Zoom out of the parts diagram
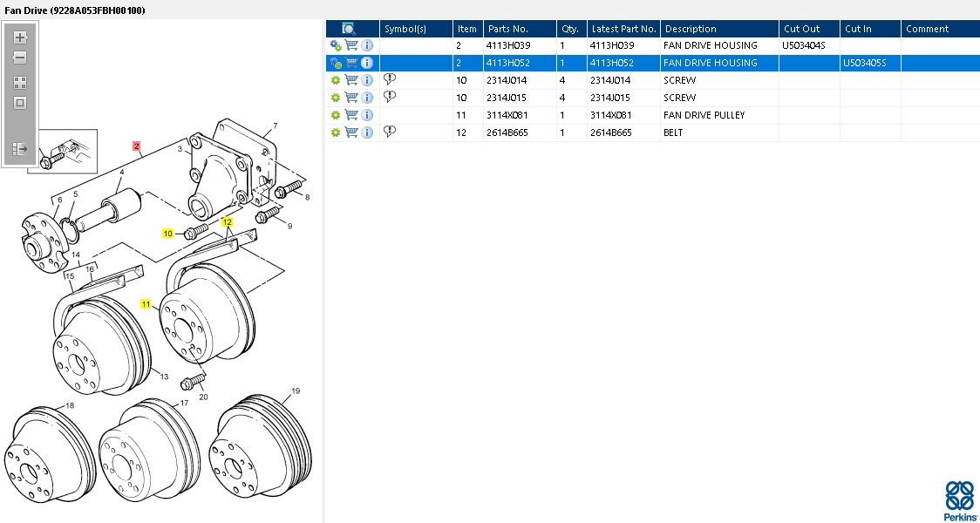980x523 pixels. tap(20, 58)
